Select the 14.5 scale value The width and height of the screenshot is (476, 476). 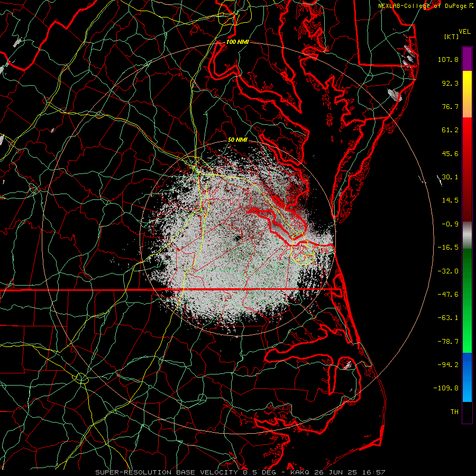click(450, 200)
